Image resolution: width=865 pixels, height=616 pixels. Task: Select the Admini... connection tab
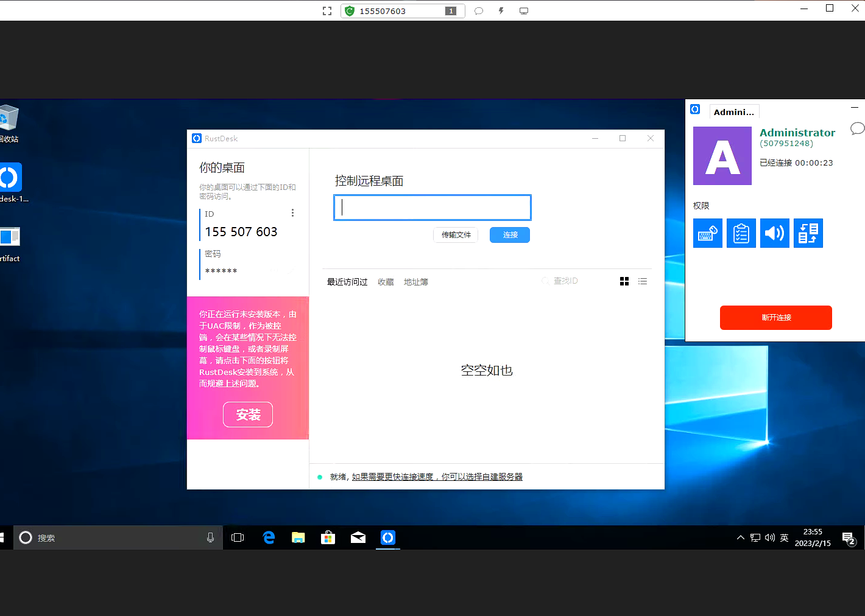[734, 112]
